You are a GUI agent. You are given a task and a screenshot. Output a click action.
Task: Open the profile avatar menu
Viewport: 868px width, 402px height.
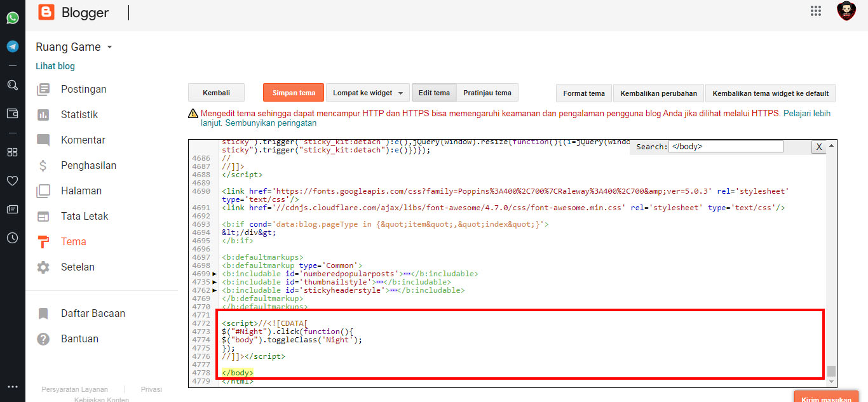(x=846, y=11)
